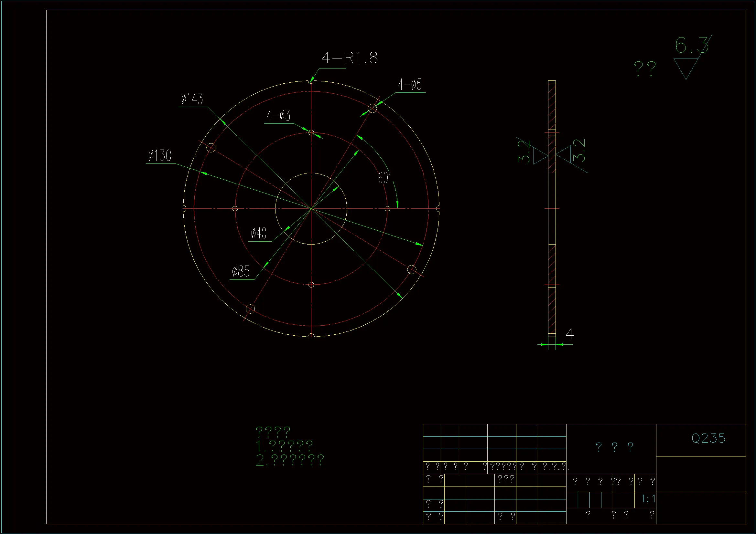Select the lower-right ø5 hole on the flange
756x534 pixels.
(x=412, y=270)
